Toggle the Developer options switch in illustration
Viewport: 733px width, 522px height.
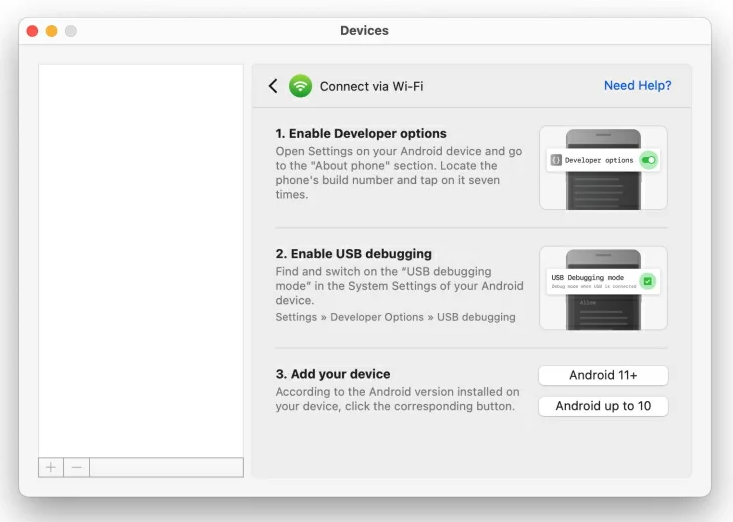(x=649, y=160)
